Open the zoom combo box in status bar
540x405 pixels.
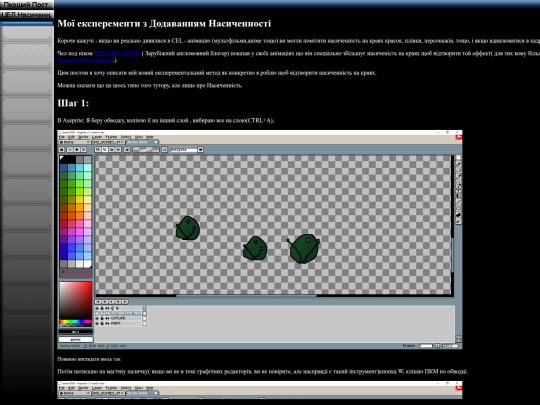click(450, 345)
